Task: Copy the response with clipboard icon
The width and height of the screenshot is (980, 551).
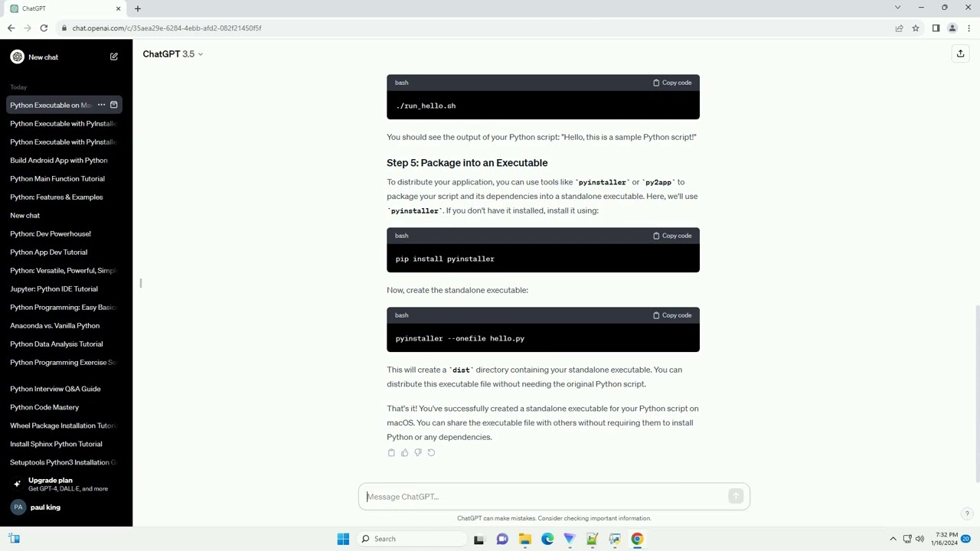Action: point(391,453)
